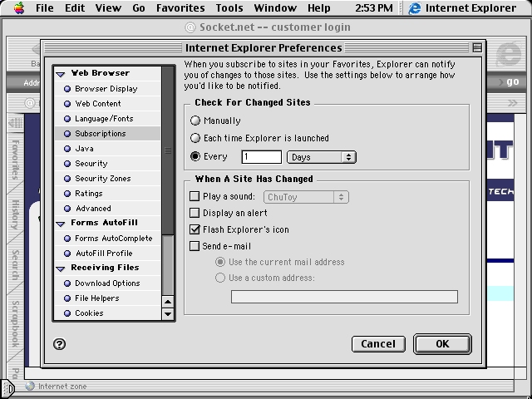Open the Go menu
Screen dimensions: 532x399
139,7
